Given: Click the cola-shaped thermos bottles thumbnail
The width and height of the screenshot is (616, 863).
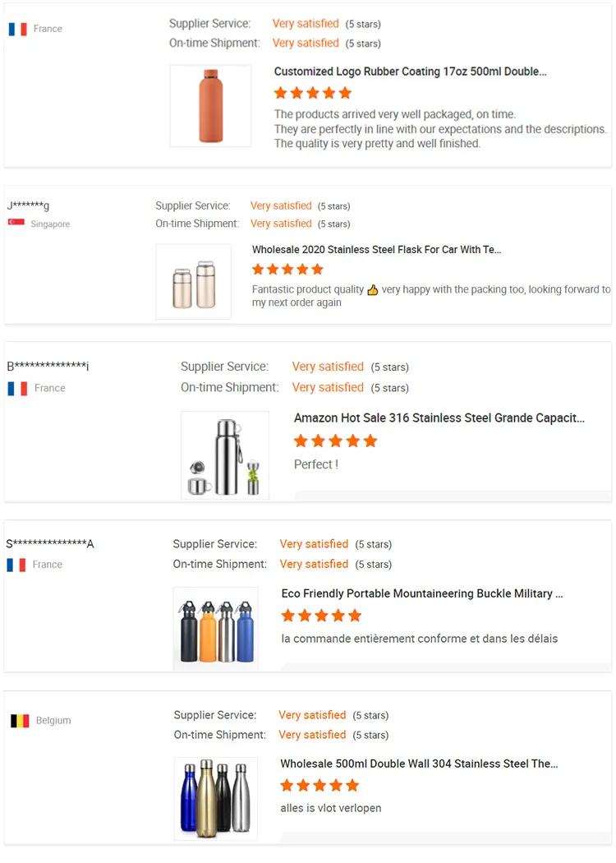Looking at the screenshot, I should tap(216, 799).
